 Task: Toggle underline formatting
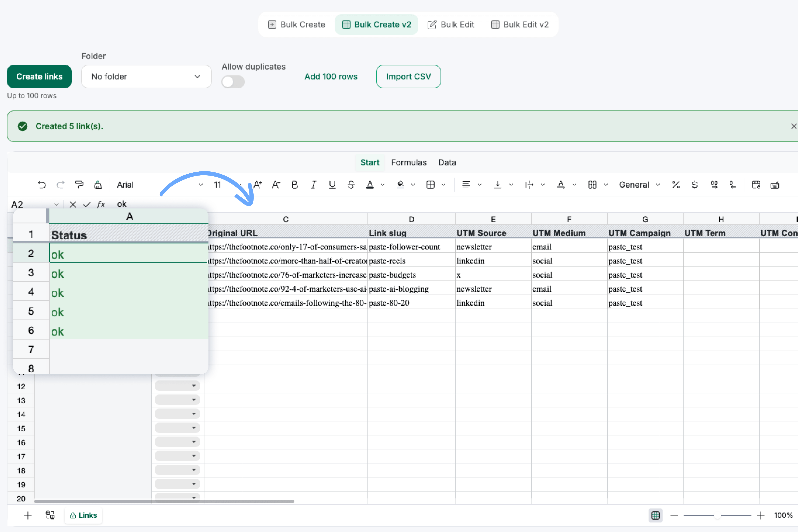332,185
